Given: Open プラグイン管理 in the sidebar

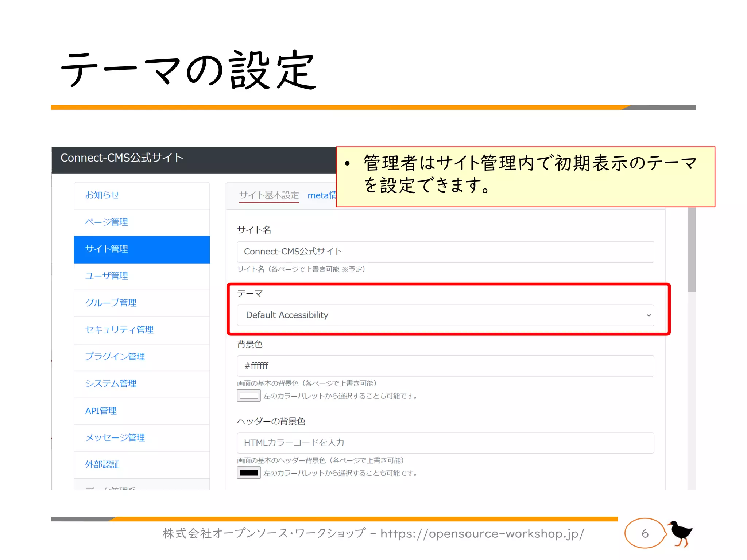Looking at the screenshot, I should (142, 357).
